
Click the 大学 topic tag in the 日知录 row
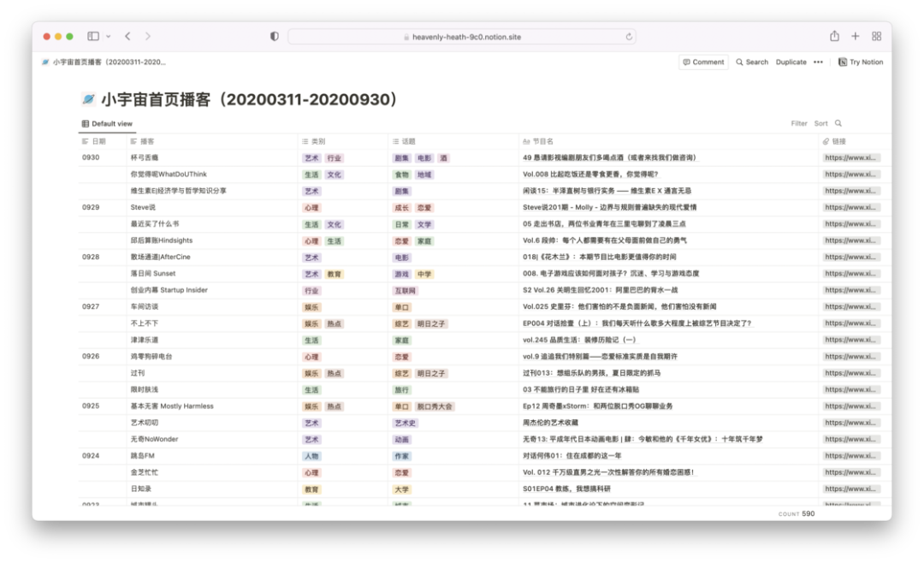[x=402, y=489]
